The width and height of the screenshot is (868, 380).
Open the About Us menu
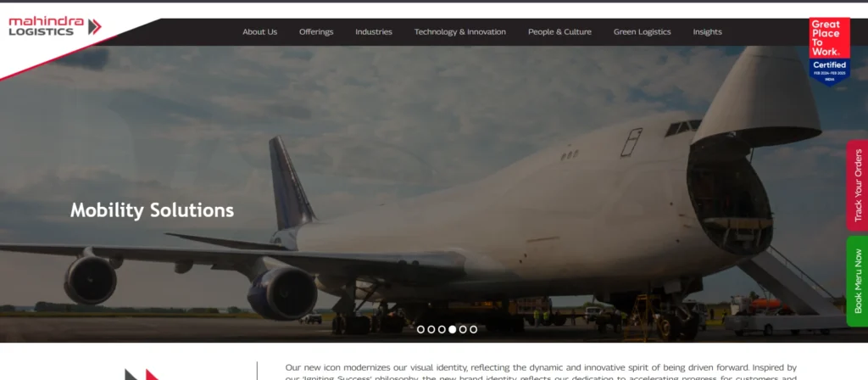click(259, 32)
